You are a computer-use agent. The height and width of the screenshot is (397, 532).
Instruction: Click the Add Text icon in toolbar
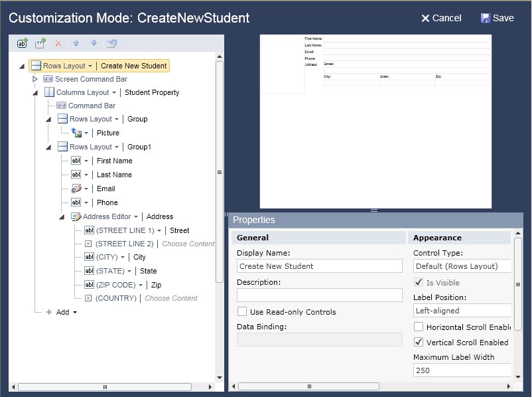tap(22, 43)
